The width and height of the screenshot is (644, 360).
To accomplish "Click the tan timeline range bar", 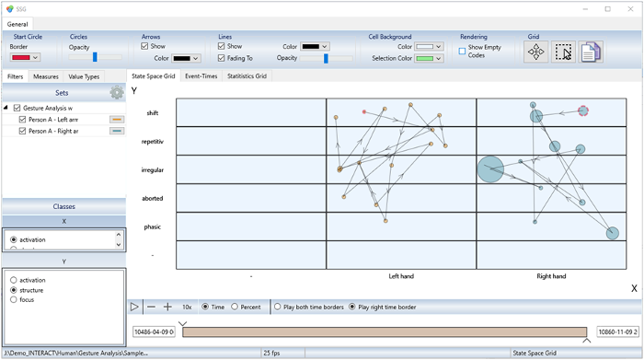I will (x=385, y=332).
